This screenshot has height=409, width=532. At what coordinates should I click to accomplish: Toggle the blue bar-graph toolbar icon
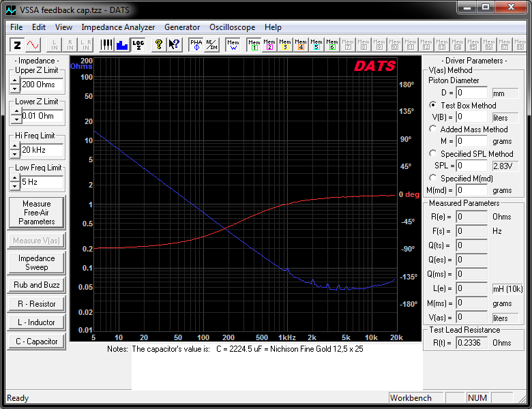[x=122, y=44]
